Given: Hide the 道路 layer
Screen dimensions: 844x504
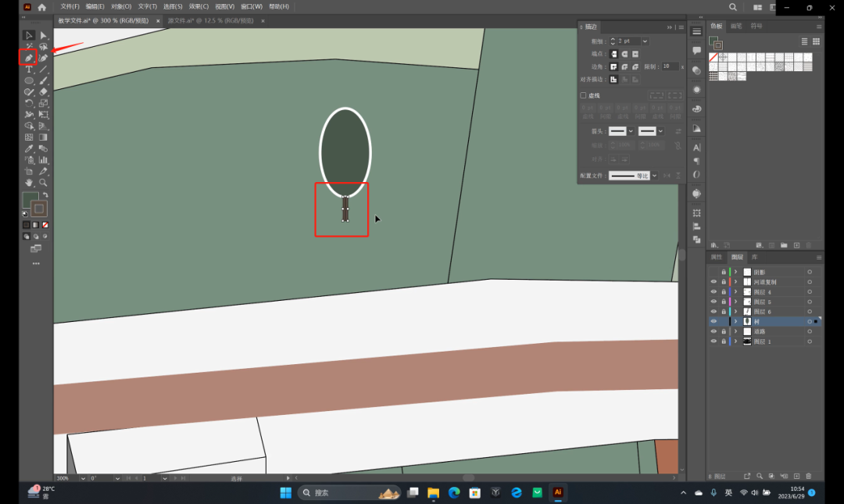Looking at the screenshot, I should (x=713, y=331).
